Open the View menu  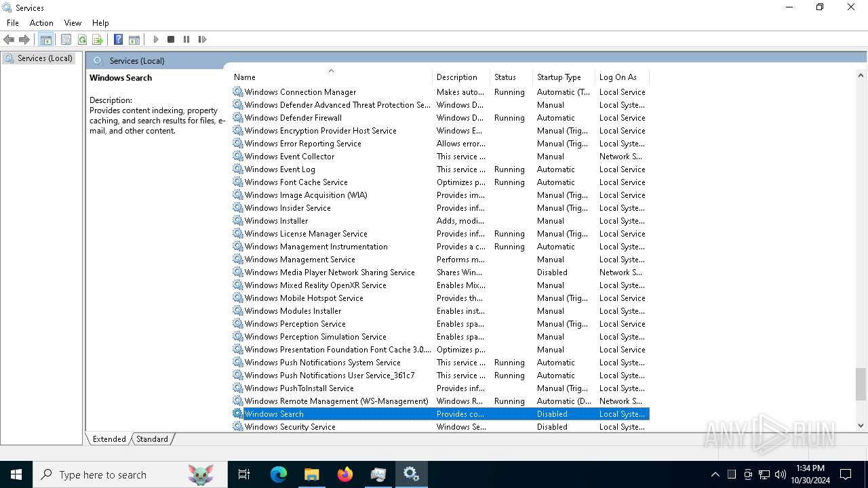click(73, 23)
